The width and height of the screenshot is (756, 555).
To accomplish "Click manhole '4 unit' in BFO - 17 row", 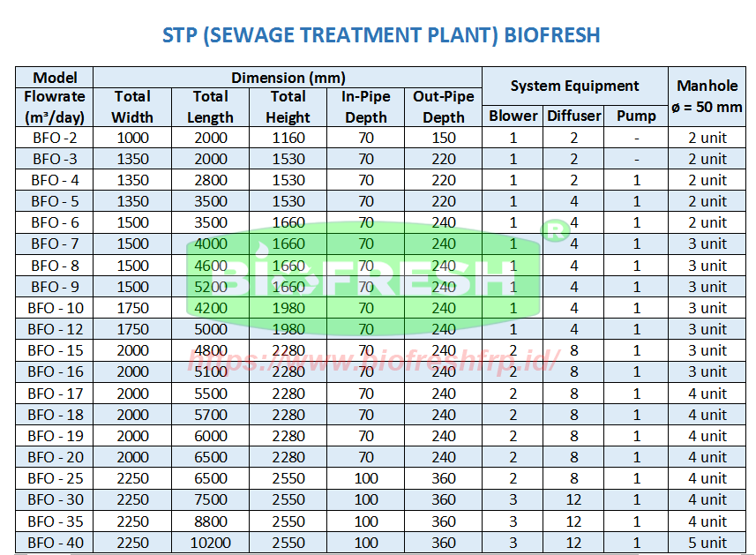I will tap(707, 394).
